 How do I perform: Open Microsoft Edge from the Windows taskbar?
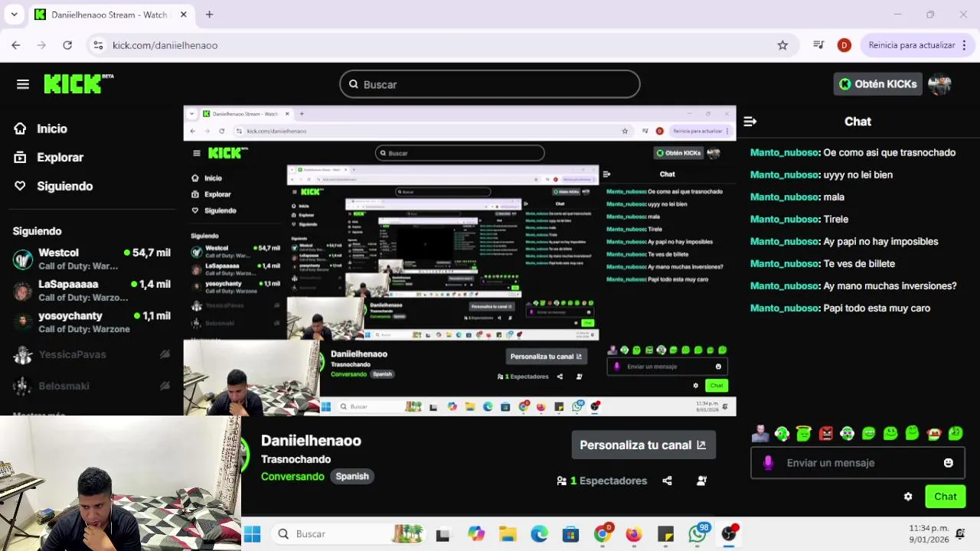539,534
